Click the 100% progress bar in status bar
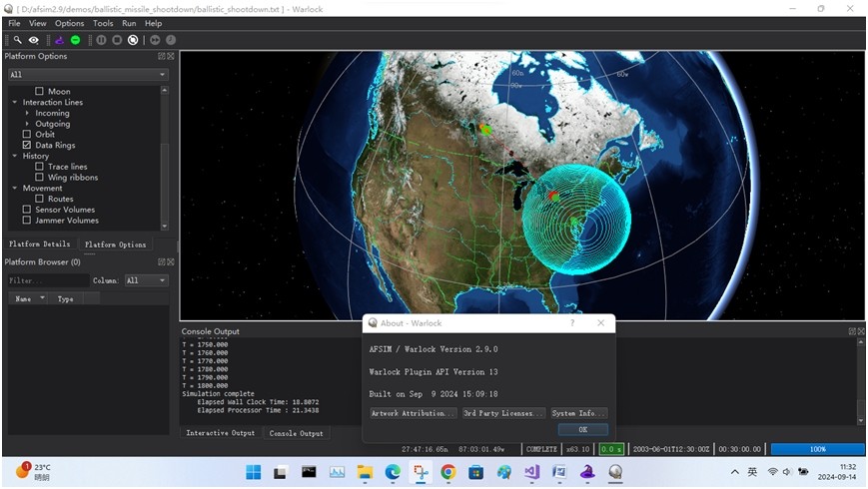This screenshot has width=868, height=489. click(817, 449)
